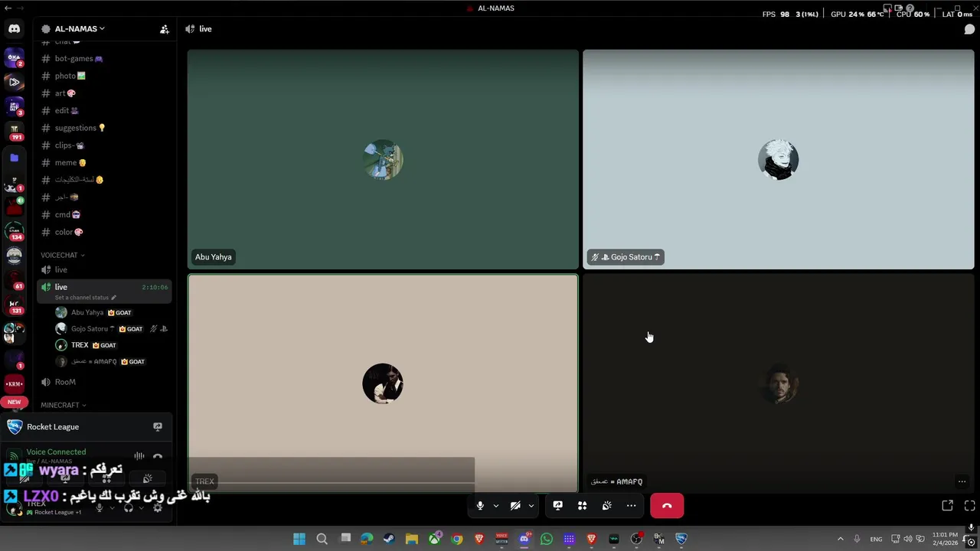Join the inactive live voice channel
Screen dimensions: 980x551
point(104,269)
